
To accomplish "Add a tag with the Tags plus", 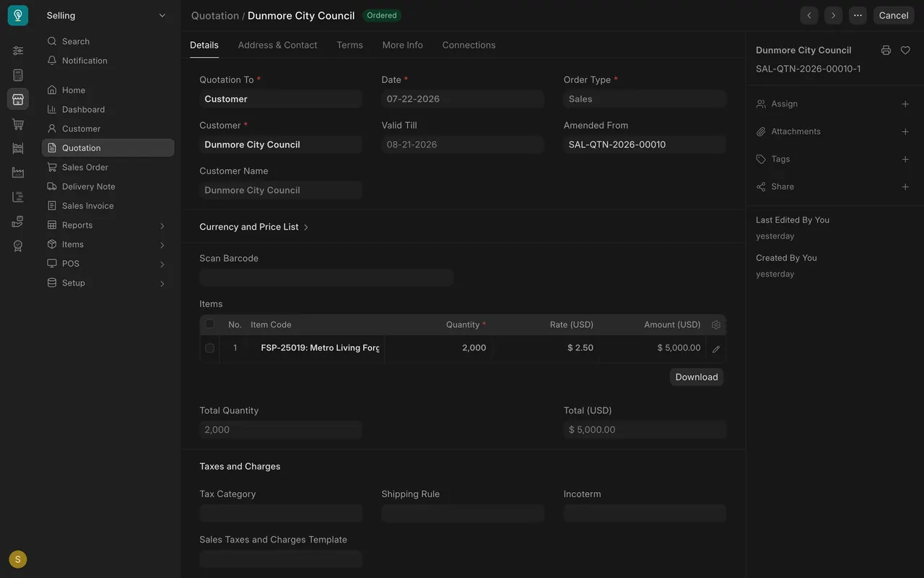I will [905, 159].
